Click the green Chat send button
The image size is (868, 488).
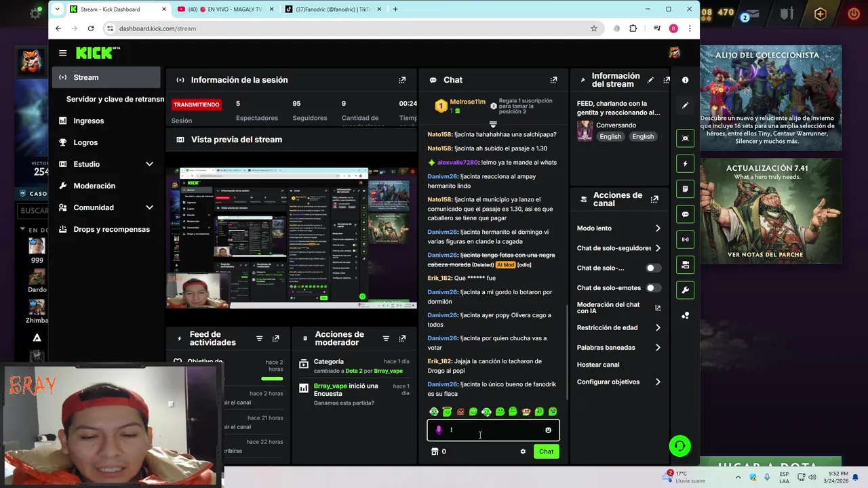point(546,451)
